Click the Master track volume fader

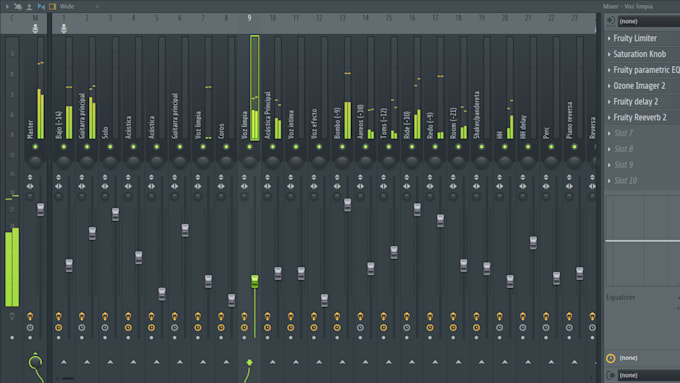tap(40, 210)
